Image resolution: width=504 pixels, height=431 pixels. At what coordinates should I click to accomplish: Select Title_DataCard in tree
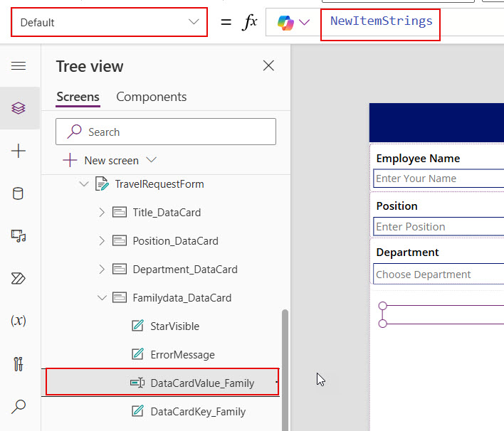[167, 212]
